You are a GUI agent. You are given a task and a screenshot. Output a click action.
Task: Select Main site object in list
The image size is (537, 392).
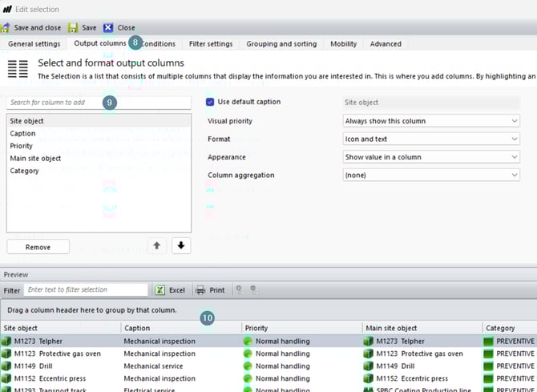[x=99, y=158]
